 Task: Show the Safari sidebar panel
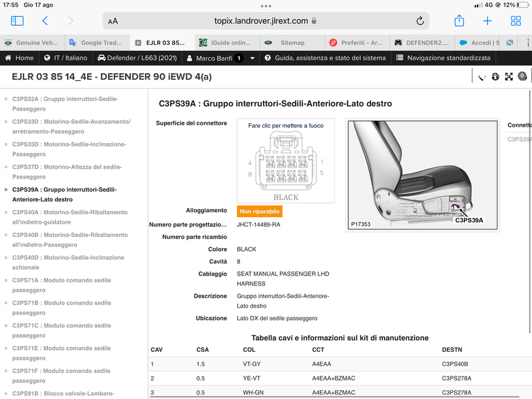(17, 21)
